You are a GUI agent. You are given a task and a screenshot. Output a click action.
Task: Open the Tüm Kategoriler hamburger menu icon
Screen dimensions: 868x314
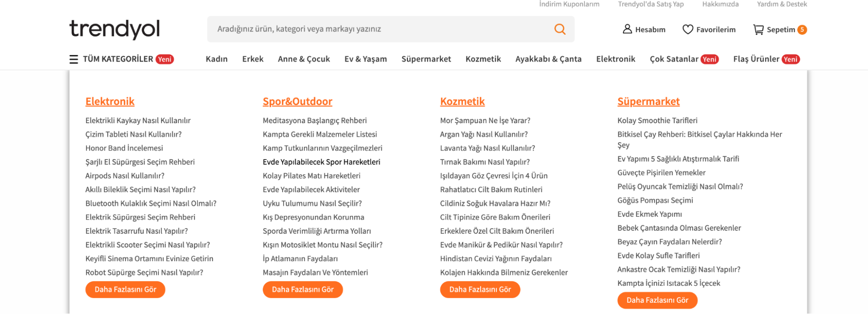click(x=74, y=59)
